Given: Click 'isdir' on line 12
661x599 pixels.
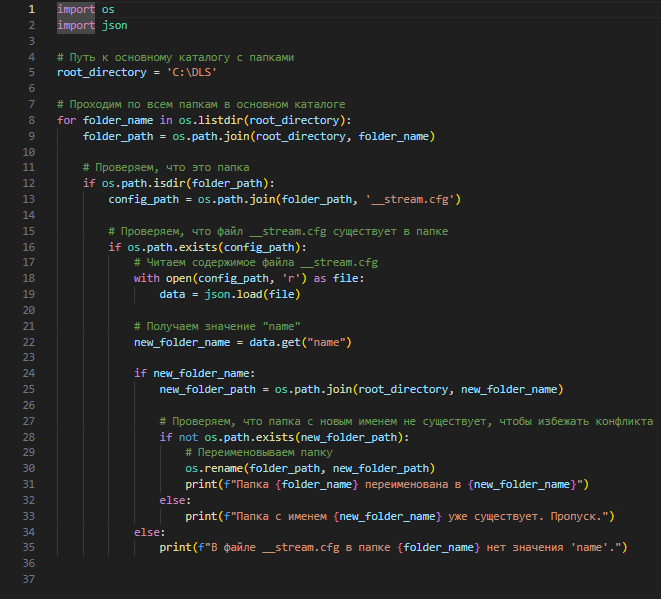Looking at the screenshot, I should pos(169,183).
